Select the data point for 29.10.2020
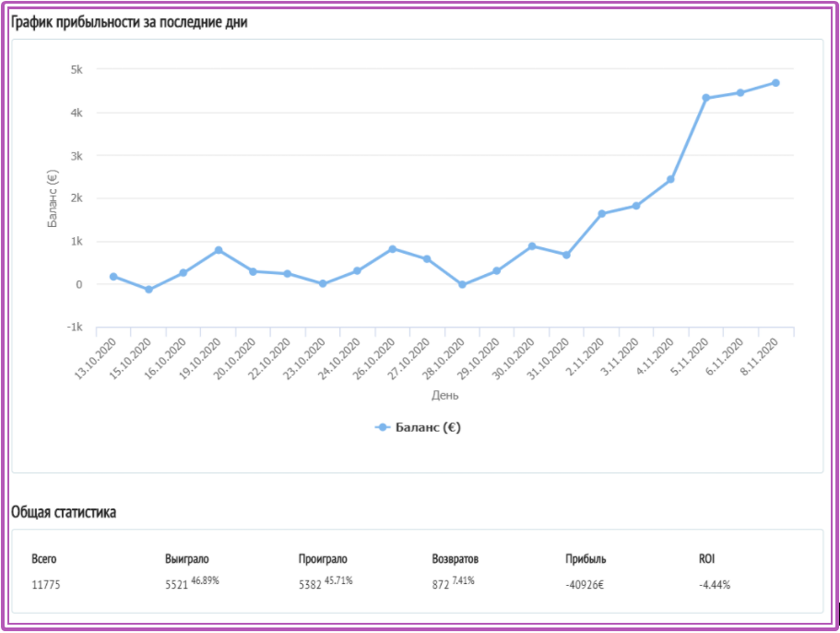Image resolution: width=840 pixels, height=633 pixels. [x=497, y=271]
